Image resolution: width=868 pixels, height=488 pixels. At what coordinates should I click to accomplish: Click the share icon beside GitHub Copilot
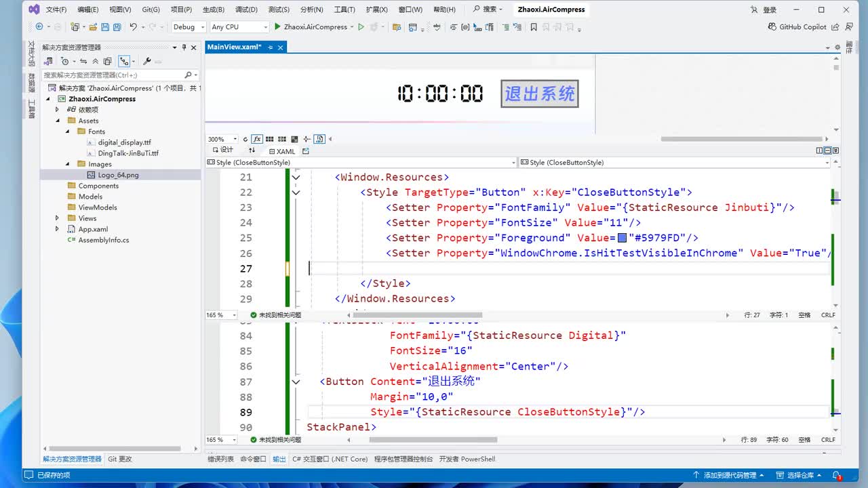(837, 27)
